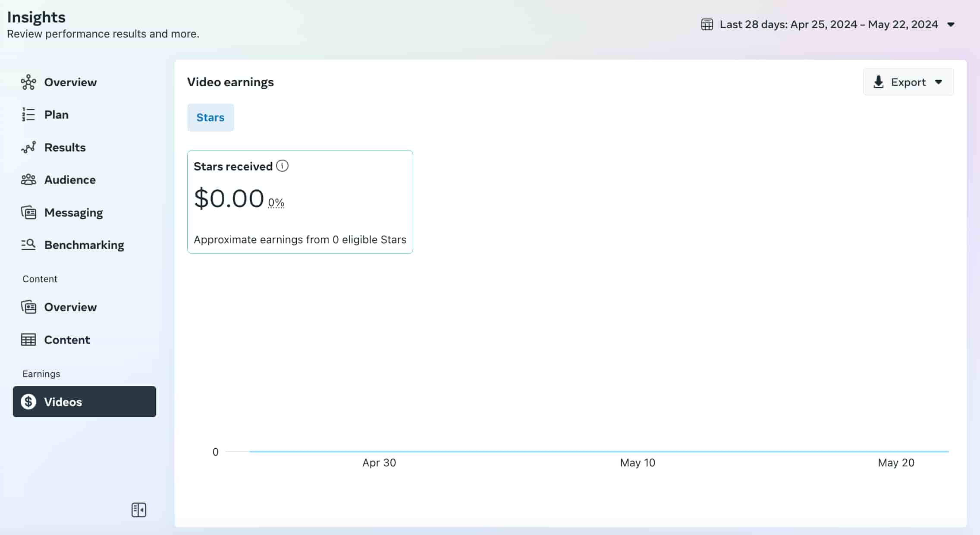This screenshot has height=535, width=980.
Task: Select the Stars tab
Action: (210, 117)
